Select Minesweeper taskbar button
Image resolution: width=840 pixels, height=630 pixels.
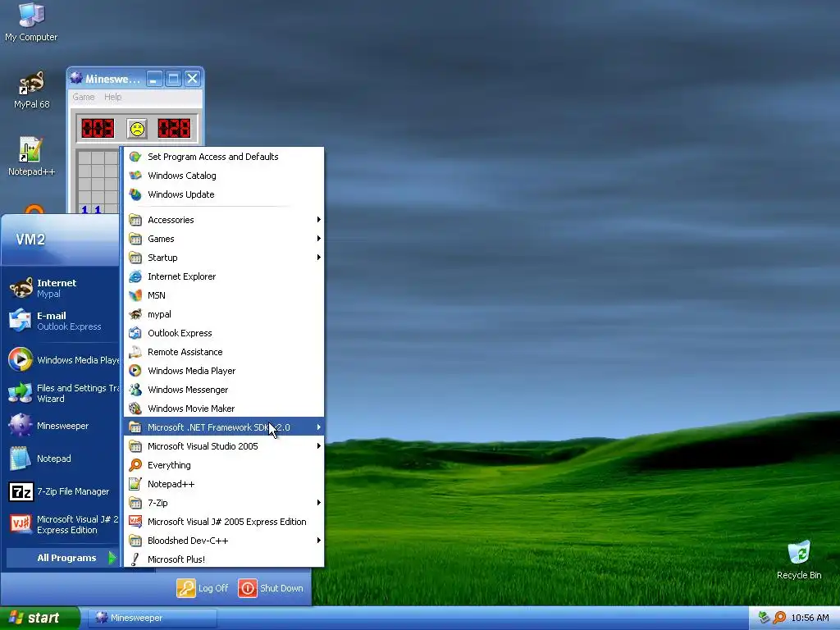pos(153,618)
